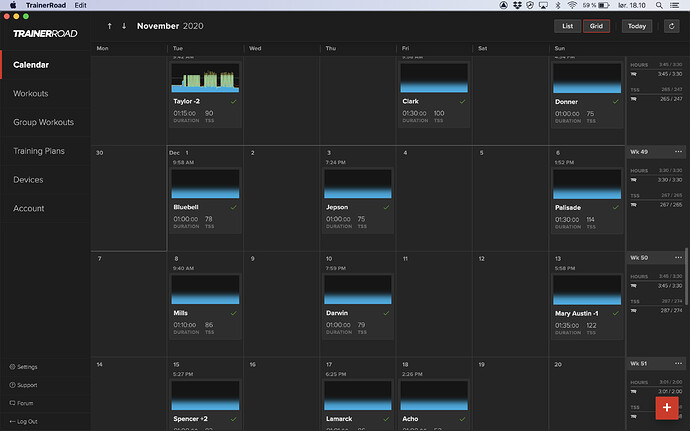This screenshot has width=690, height=431.
Task: Click completed checkmark on Clark
Action: pos(462,101)
